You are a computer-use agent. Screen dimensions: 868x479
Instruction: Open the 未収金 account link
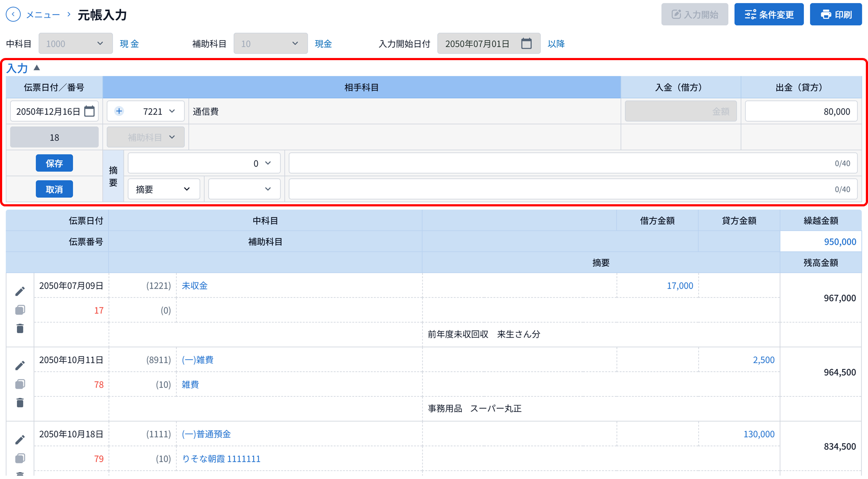click(x=195, y=286)
